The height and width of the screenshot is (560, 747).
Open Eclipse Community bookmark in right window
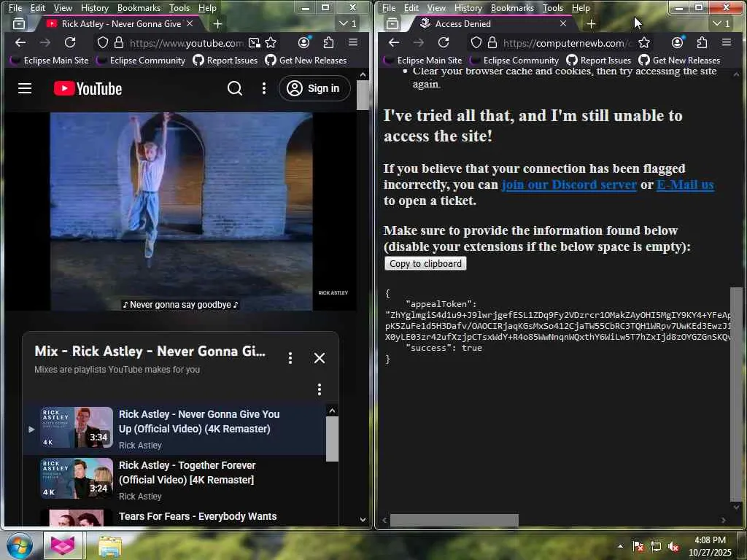[514, 61]
